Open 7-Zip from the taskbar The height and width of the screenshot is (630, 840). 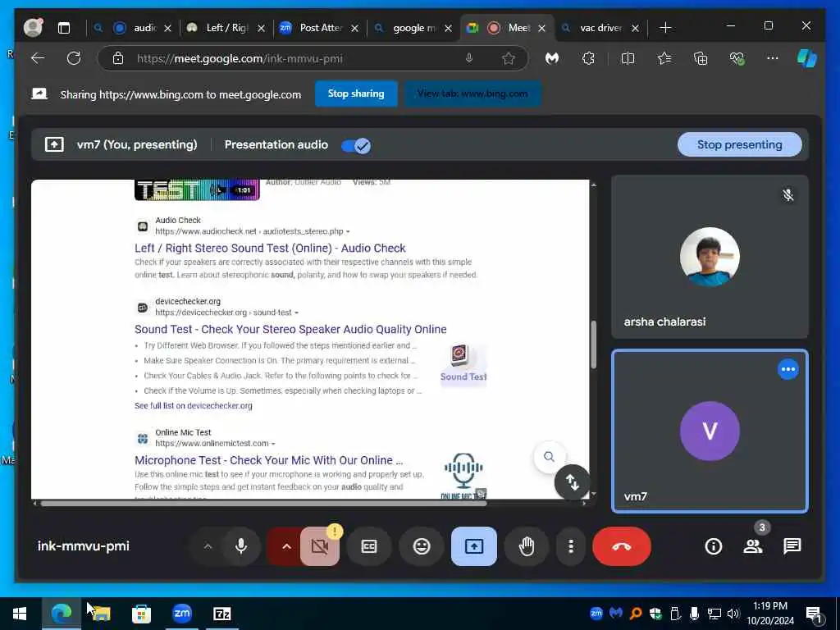(x=222, y=614)
